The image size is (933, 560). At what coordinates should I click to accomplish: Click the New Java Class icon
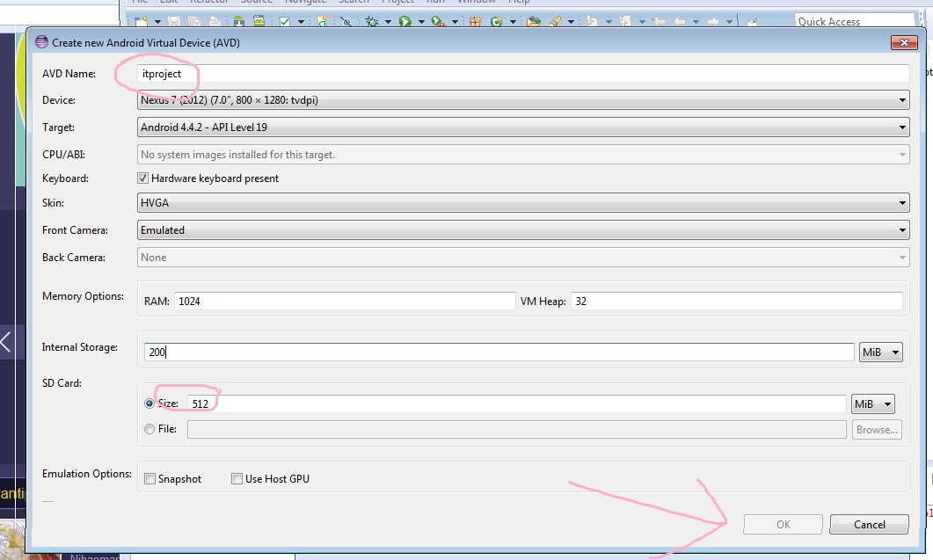tap(496, 21)
